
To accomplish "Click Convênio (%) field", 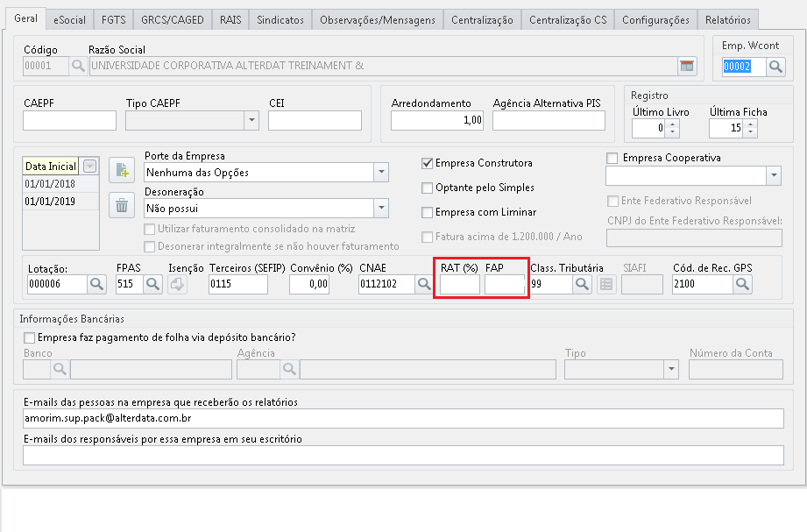I will point(308,284).
